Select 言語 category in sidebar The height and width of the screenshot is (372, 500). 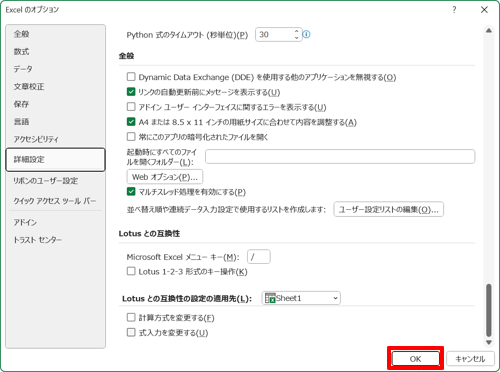point(56,122)
